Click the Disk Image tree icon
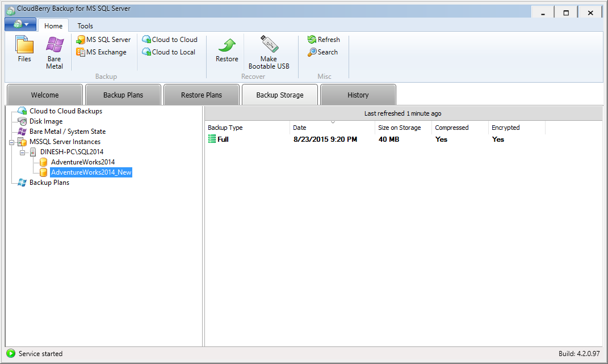 (x=22, y=121)
